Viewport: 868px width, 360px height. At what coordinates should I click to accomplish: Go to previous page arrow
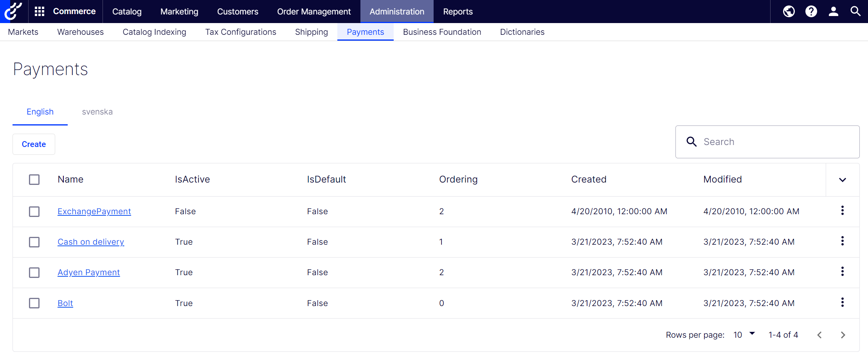819,335
